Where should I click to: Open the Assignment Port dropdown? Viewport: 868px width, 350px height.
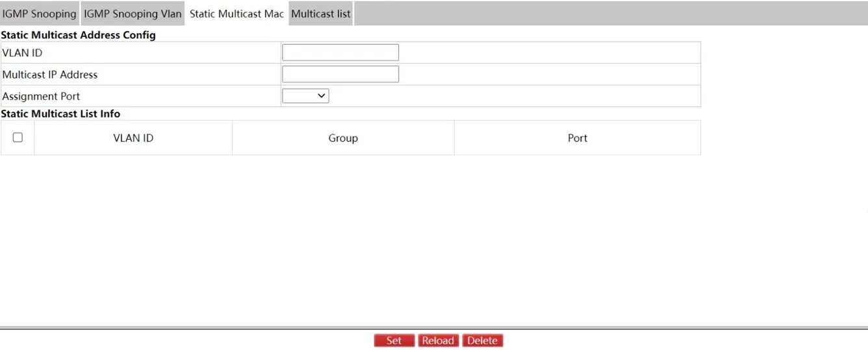coord(305,96)
